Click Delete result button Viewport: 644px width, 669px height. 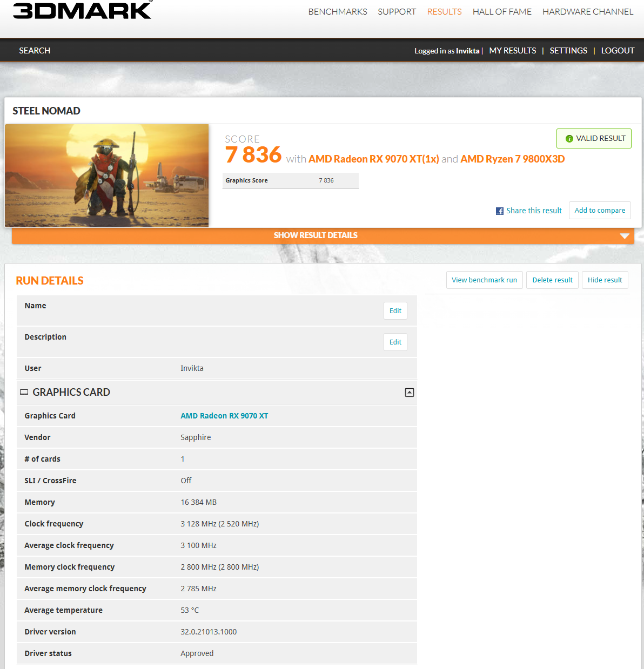552,280
